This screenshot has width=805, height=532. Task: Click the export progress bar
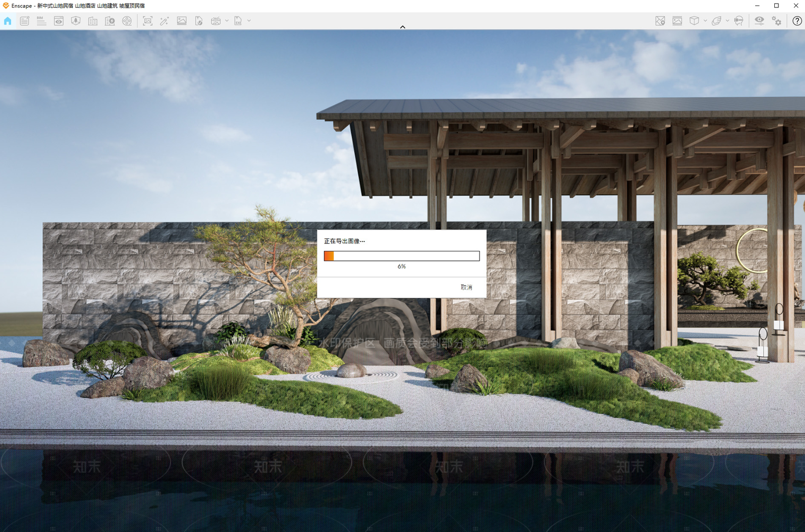(401, 256)
